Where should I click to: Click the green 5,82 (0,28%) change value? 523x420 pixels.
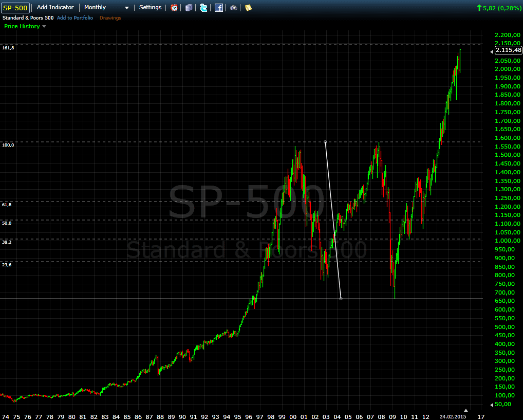(501, 8)
